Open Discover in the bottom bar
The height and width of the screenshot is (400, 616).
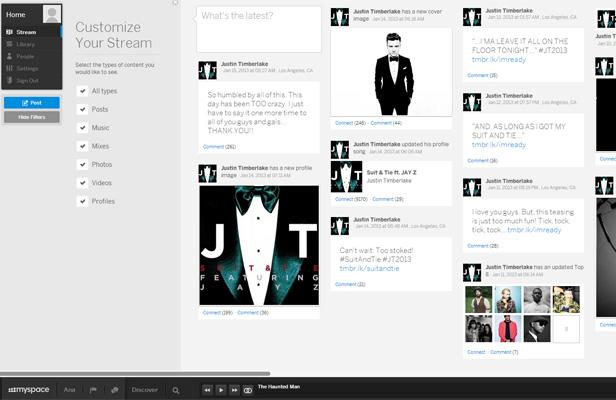pos(145,390)
